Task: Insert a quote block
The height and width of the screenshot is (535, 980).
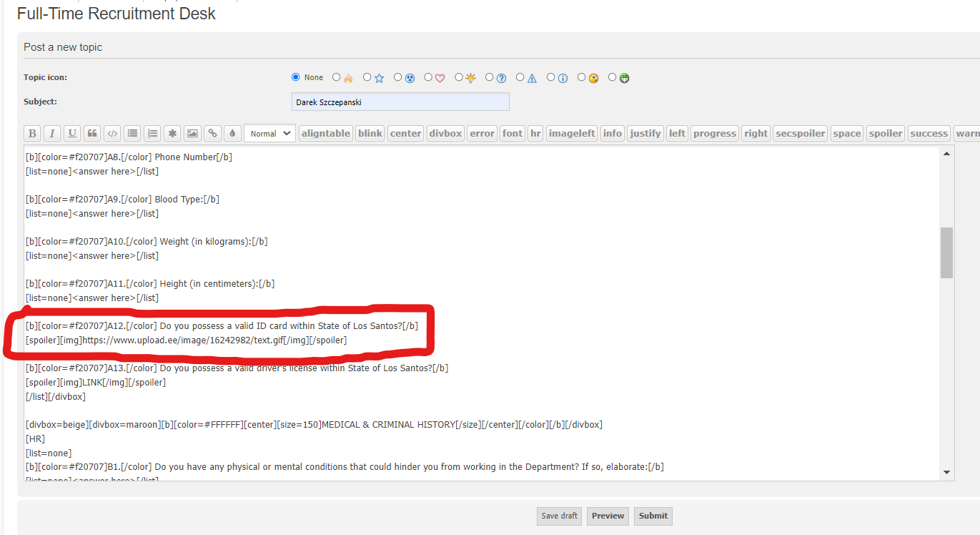Action: pos(92,134)
